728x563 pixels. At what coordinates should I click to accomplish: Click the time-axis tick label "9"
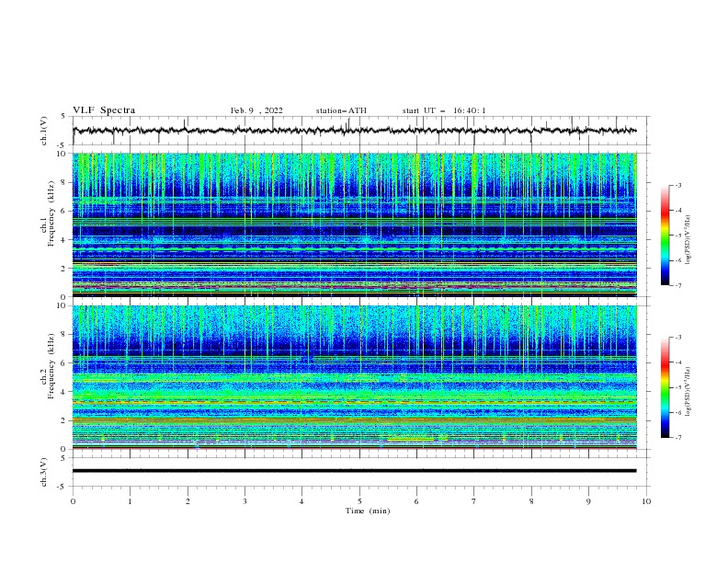coord(588,501)
